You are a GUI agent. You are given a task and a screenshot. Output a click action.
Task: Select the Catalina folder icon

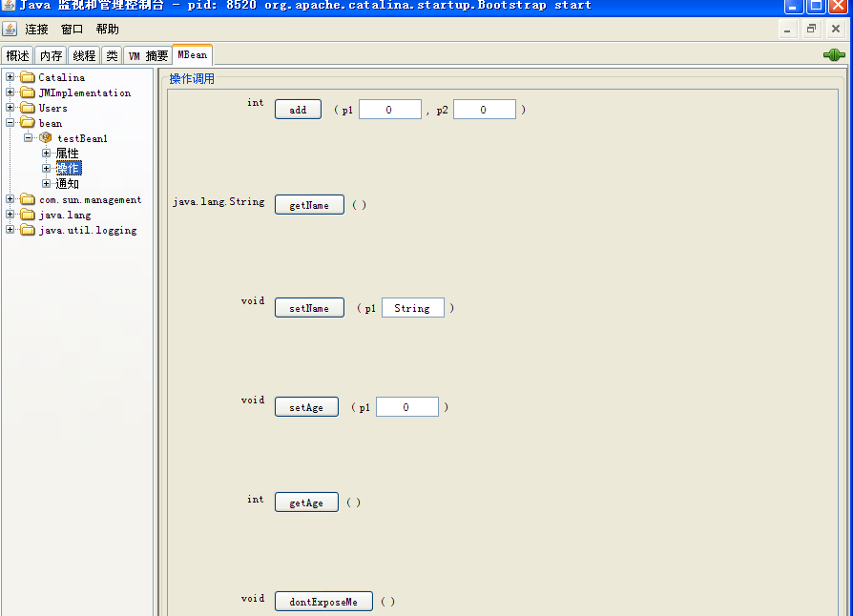point(28,77)
